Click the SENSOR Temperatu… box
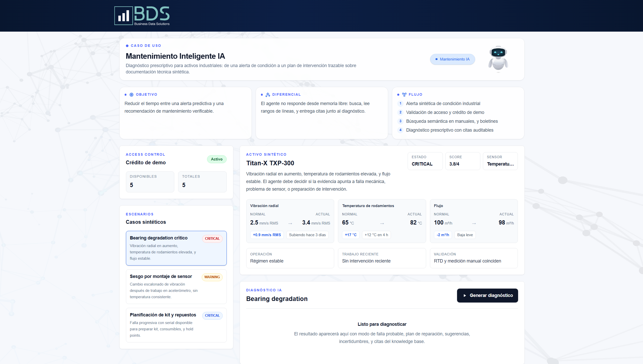This screenshot has height=364, width=643. coord(500,161)
